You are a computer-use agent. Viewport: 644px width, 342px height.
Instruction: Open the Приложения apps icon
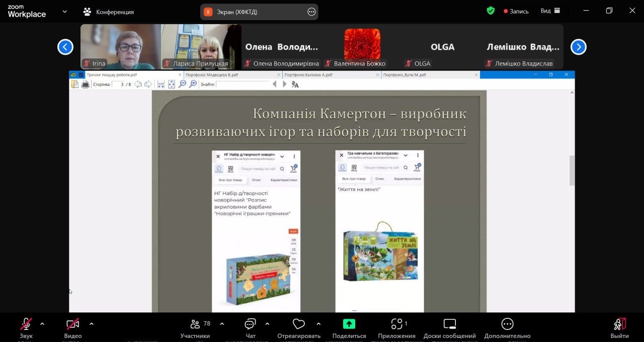[x=397, y=324]
